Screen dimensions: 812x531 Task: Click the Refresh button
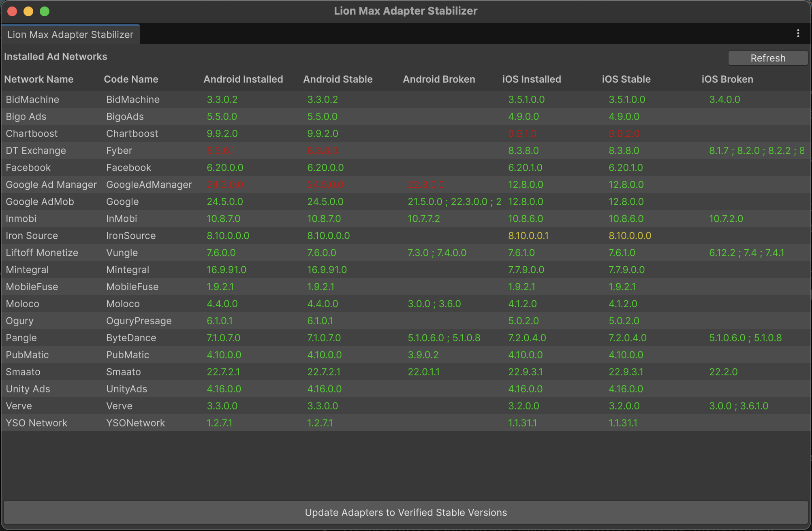[767, 58]
